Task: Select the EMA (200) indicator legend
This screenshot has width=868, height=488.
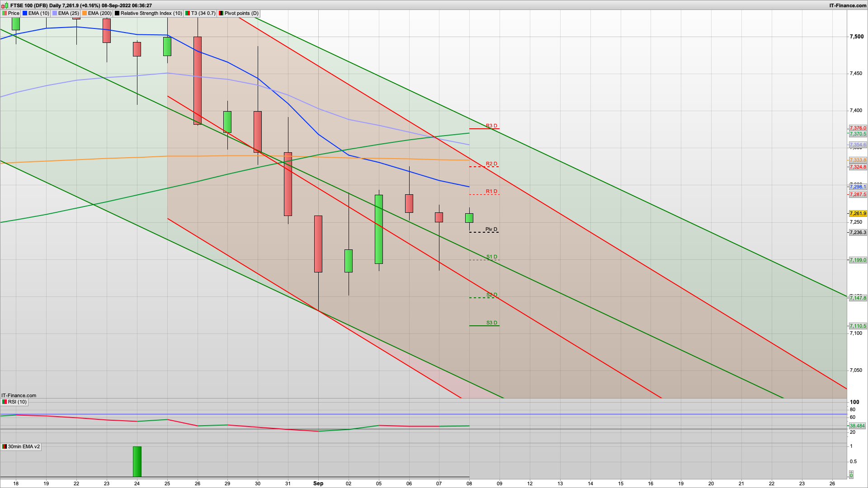Action: (97, 13)
